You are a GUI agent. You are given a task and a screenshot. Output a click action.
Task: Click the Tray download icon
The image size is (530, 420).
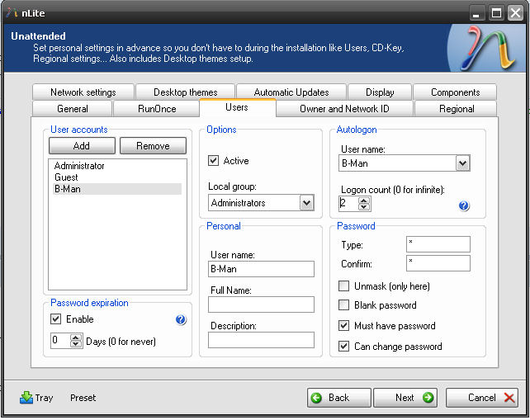tap(26, 398)
